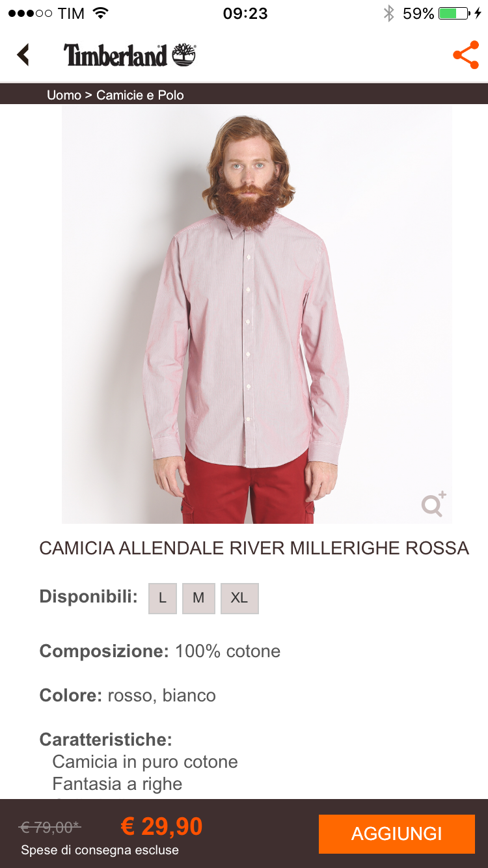Tap the product title Camicia Allendale River
This screenshot has width=488, height=868.
point(254,548)
